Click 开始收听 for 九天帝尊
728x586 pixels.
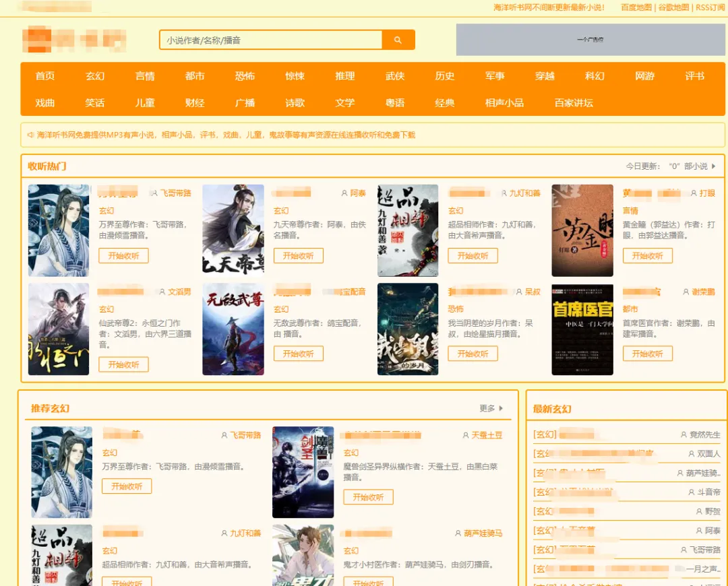(299, 256)
